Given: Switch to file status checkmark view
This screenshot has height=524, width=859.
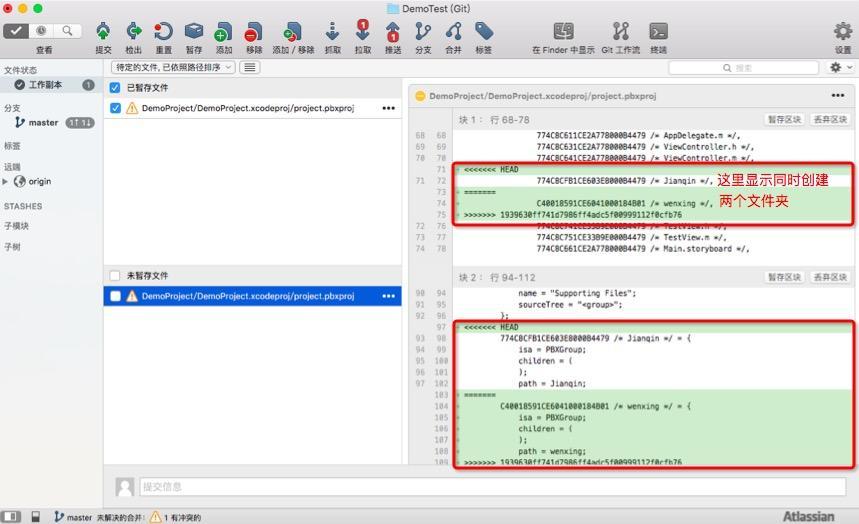Looking at the screenshot, I should tap(16, 31).
